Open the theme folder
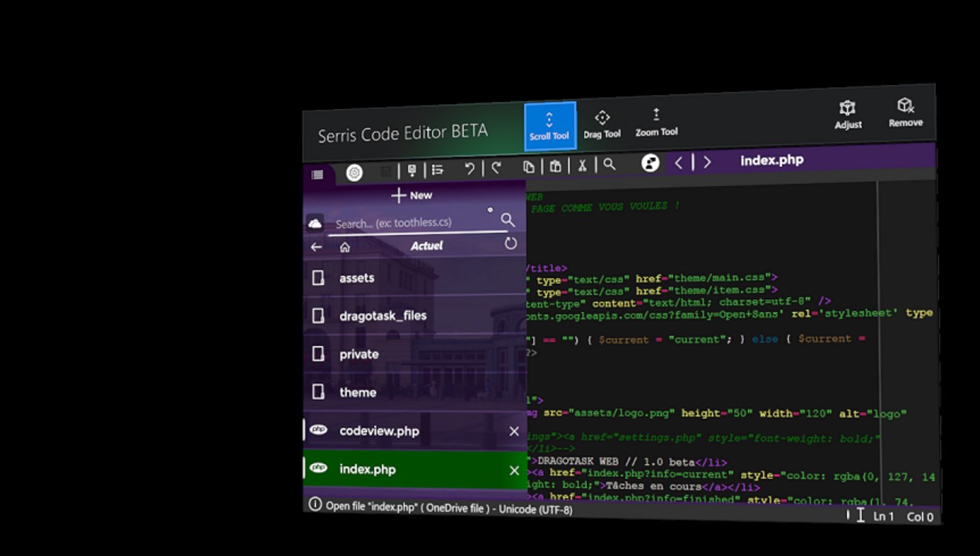Viewport: 980px width, 556px height. pyautogui.click(x=415, y=392)
